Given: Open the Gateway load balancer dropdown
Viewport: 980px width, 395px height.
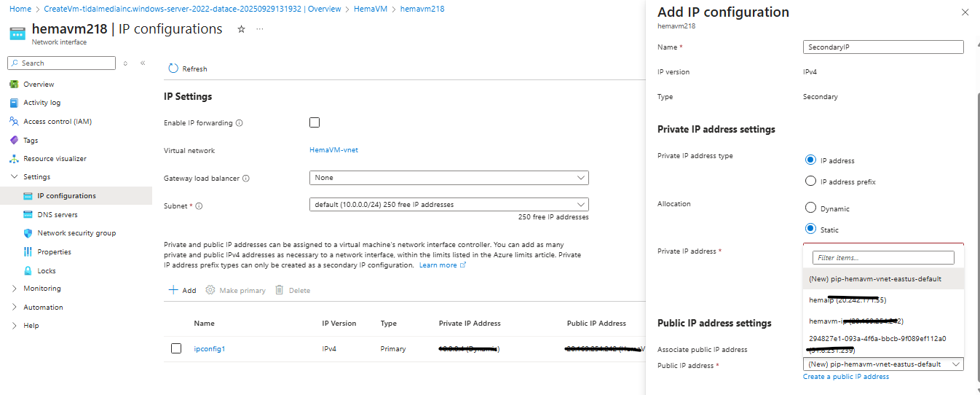Looking at the screenshot, I should coord(449,178).
